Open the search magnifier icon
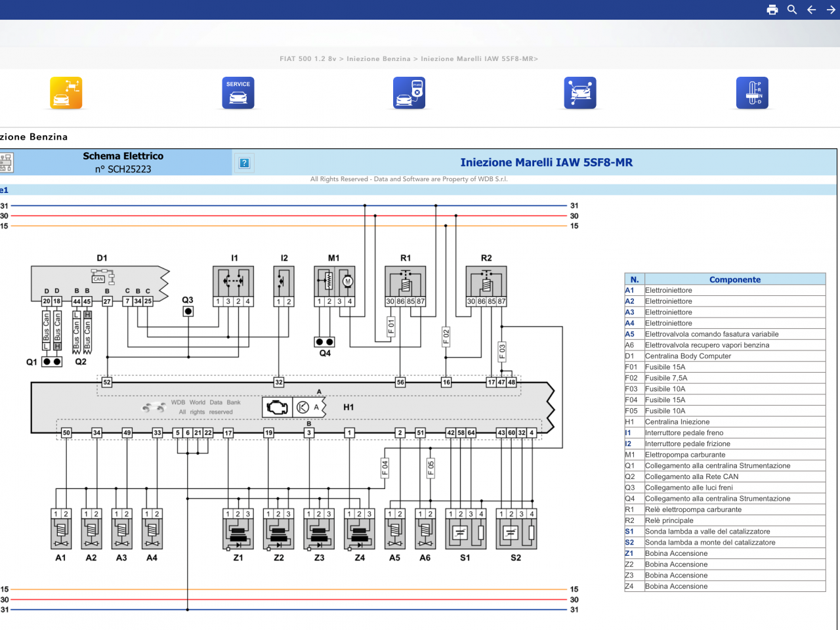This screenshot has width=840, height=630. click(792, 10)
